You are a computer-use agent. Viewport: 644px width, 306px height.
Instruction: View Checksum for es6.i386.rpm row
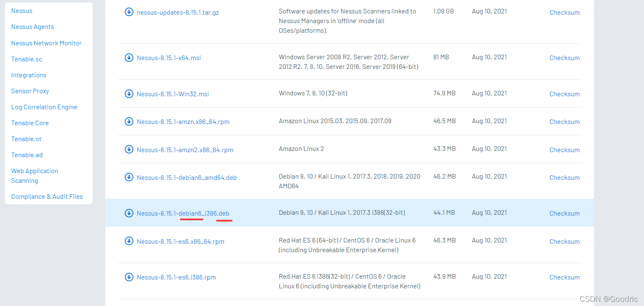tap(564, 277)
